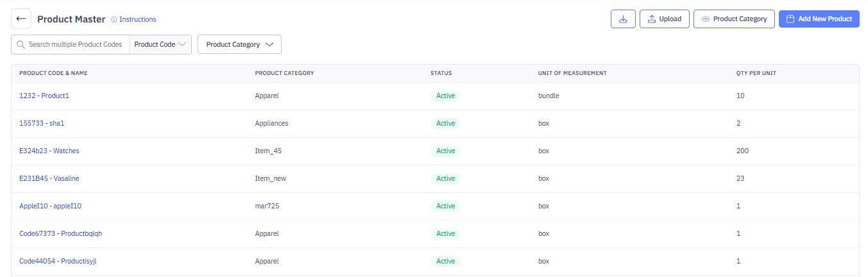Viewport: 868px width, 277px height.
Task: Click the Upload button
Action: click(664, 19)
